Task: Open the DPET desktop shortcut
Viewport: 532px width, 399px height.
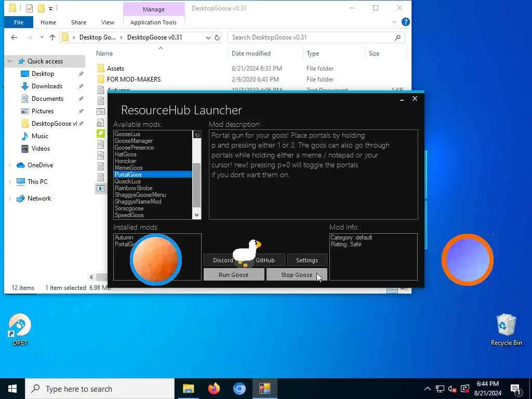Action: pos(20,329)
